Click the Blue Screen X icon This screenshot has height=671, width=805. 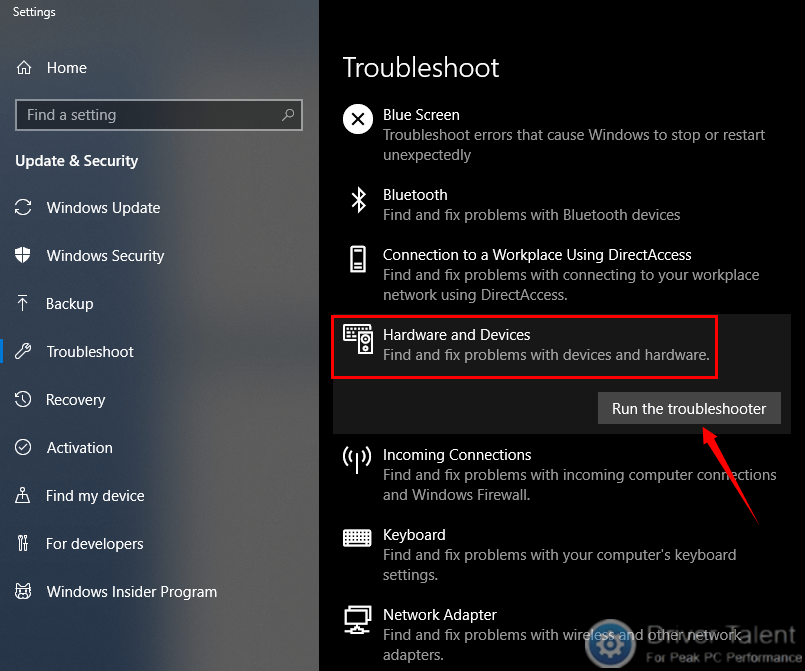[x=358, y=119]
